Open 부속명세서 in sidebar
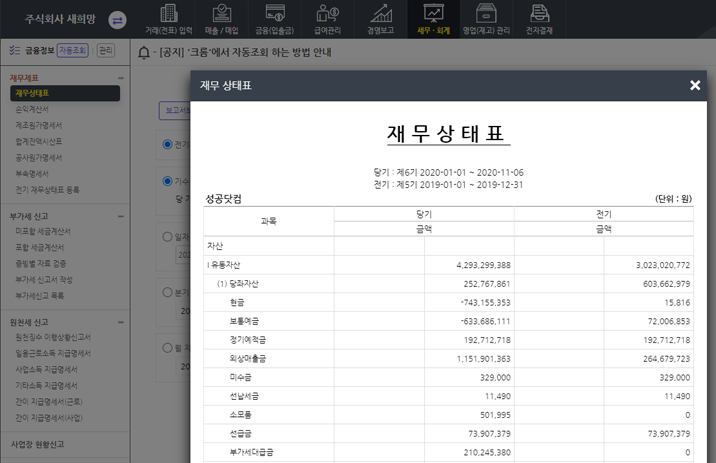This screenshot has height=463, width=716. point(32,174)
